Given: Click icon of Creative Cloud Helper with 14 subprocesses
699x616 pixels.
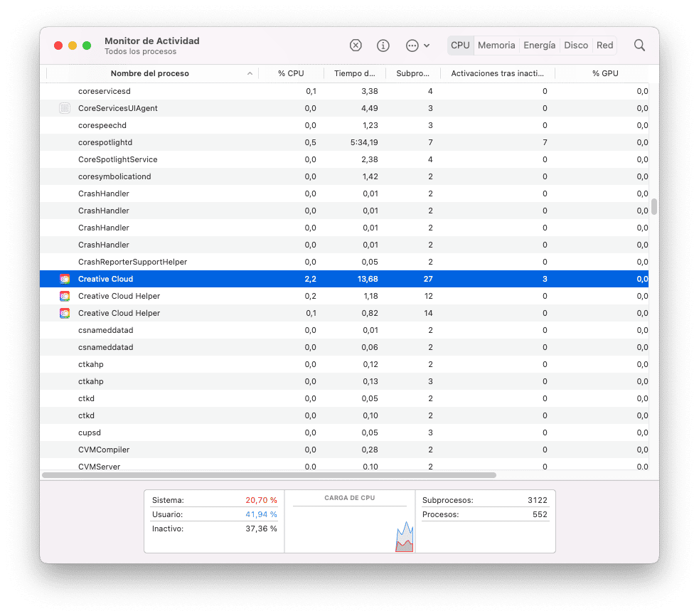Looking at the screenshot, I should point(65,313).
